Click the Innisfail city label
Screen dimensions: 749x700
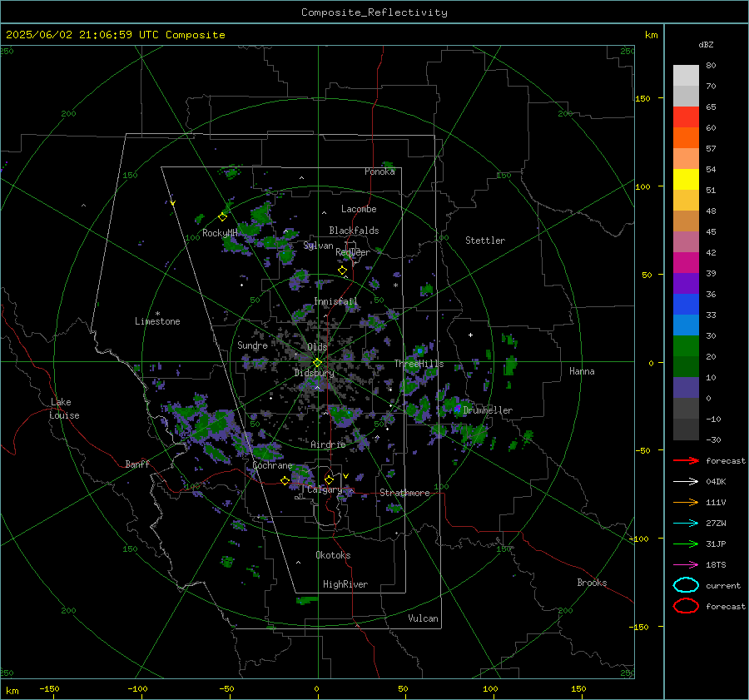[x=335, y=301]
